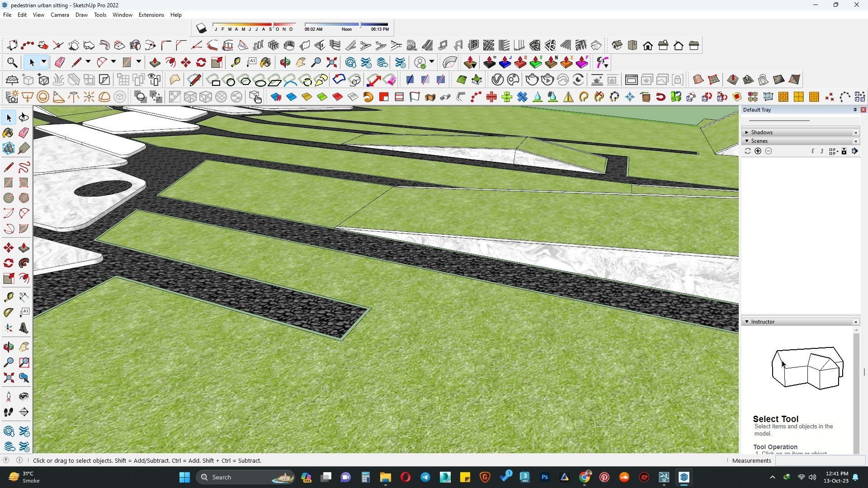The height and width of the screenshot is (488, 868).
Task: Add a new scene with plus icon
Action: point(758,151)
